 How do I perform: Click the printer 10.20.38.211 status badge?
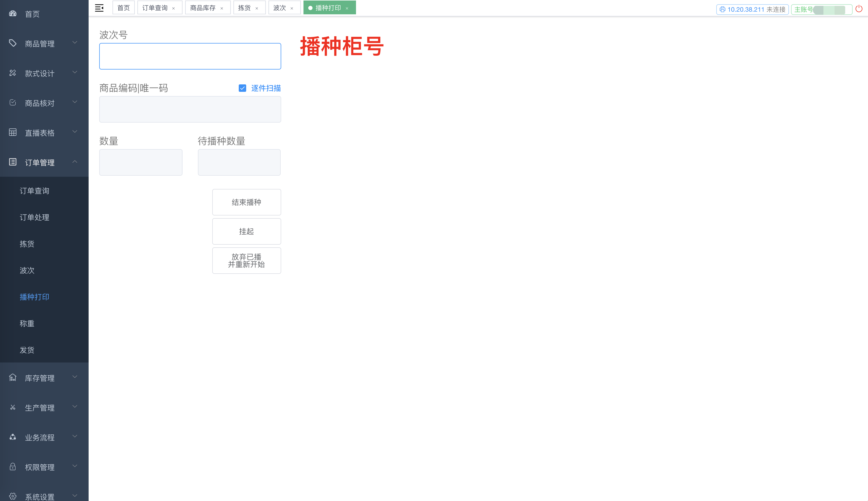(x=752, y=9)
